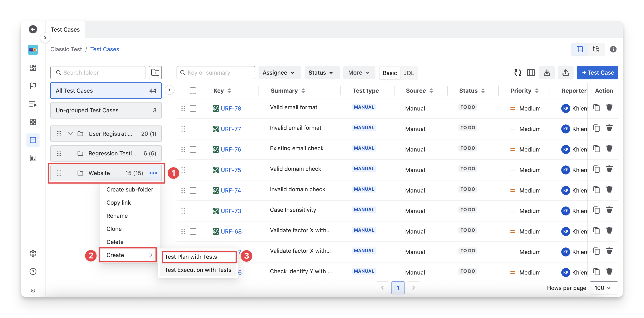Switch to tree structure view icon
The width and height of the screenshot is (644, 318).
click(x=596, y=49)
